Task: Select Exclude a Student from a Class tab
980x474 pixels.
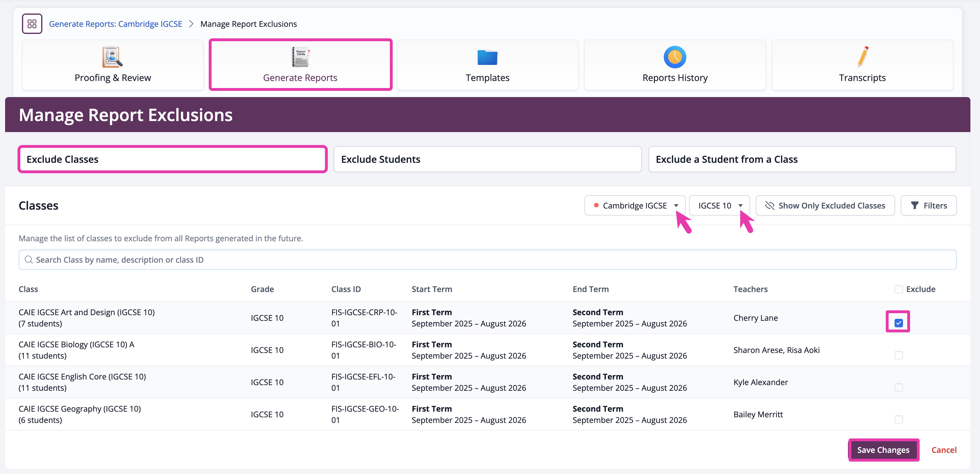Action: pos(802,159)
